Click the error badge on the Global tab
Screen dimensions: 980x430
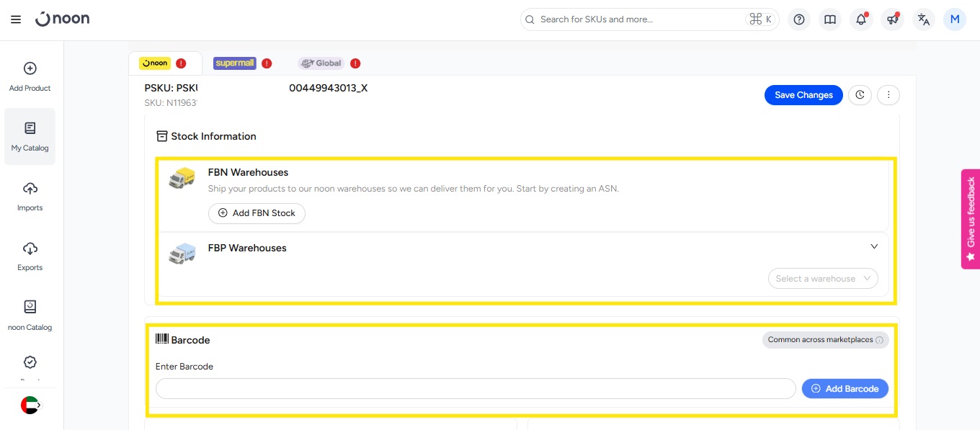[x=355, y=63]
